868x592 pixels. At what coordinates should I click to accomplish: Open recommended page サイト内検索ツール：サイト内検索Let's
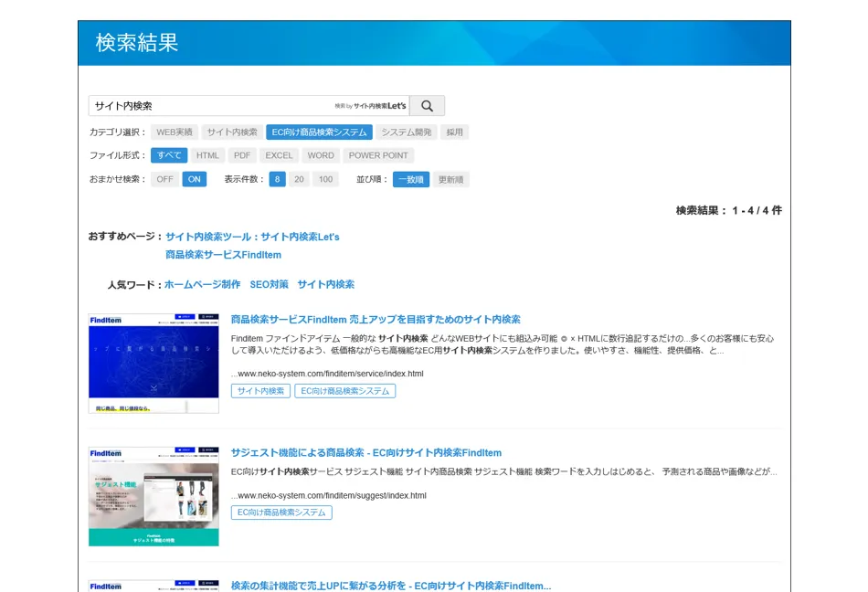(x=252, y=237)
